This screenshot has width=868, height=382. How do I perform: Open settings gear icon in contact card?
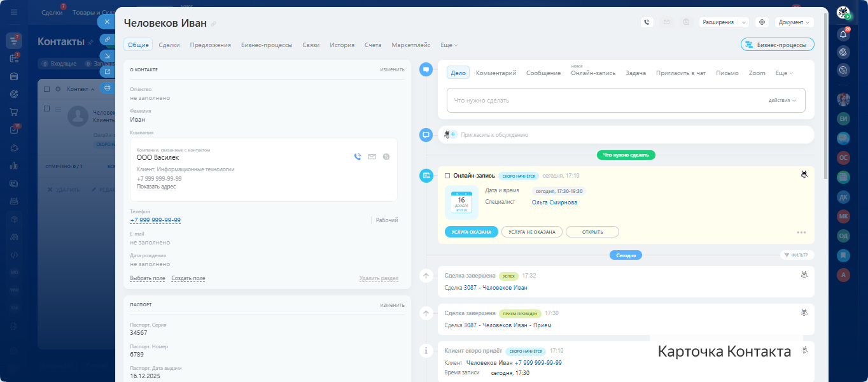762,22
